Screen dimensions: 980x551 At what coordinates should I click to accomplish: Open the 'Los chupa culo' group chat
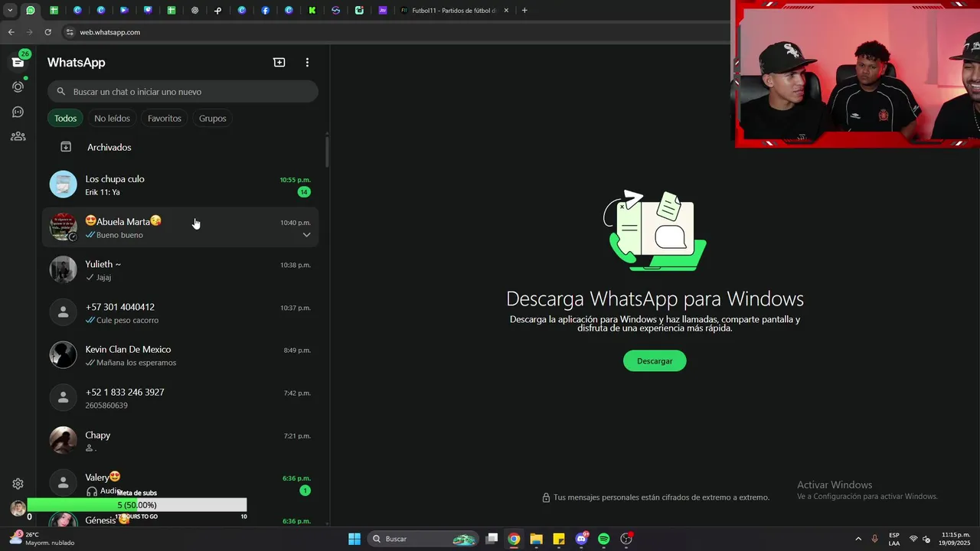coord(180,185)
